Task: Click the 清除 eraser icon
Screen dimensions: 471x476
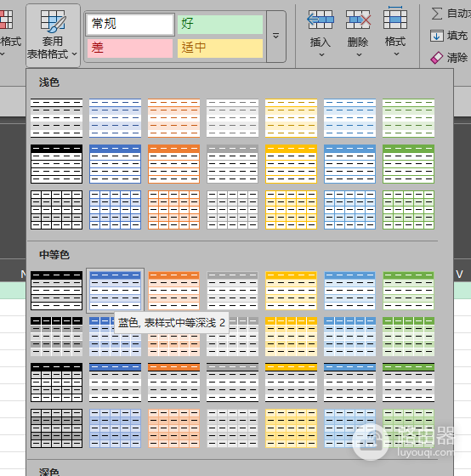Action: coord(437,58)
